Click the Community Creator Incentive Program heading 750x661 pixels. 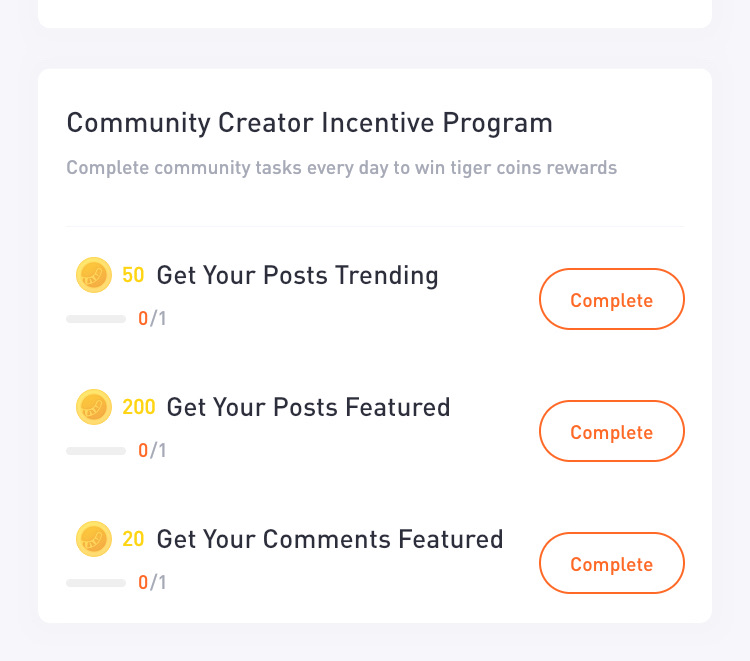(309, 123)
